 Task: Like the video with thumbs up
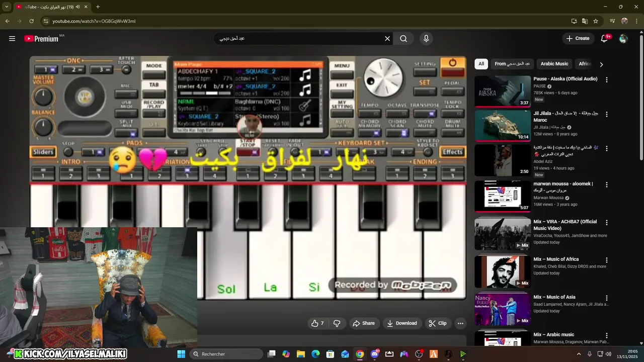click(317, 323)
